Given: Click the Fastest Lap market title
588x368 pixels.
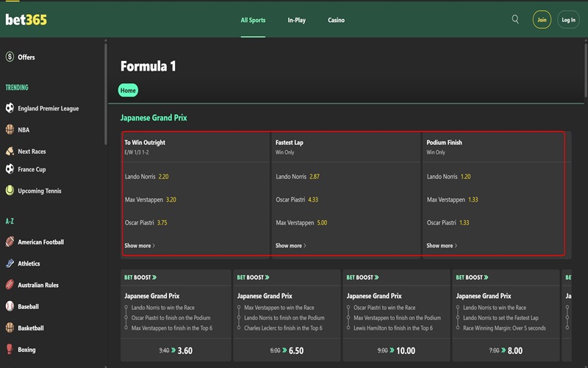Looking at the screenshot, I should tap(290, 143).
